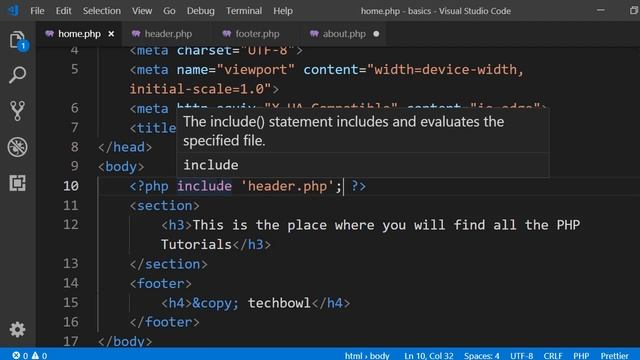Click the '&copy;' entity on line 15

(216, 303)
